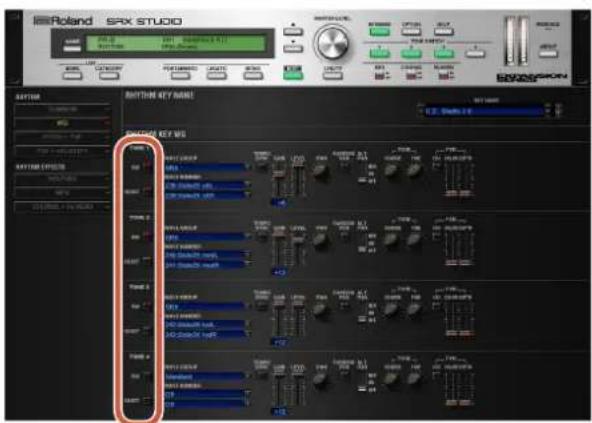592x423 pixels.
Task: Click the up arrow button beside the display
Action: [293, 31]
